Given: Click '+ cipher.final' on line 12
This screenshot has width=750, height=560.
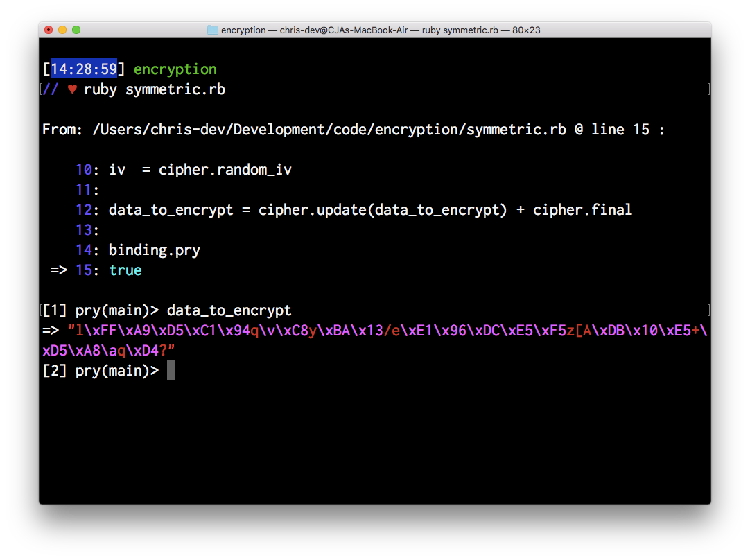Looking at the screenshot, I should point(574,210).
